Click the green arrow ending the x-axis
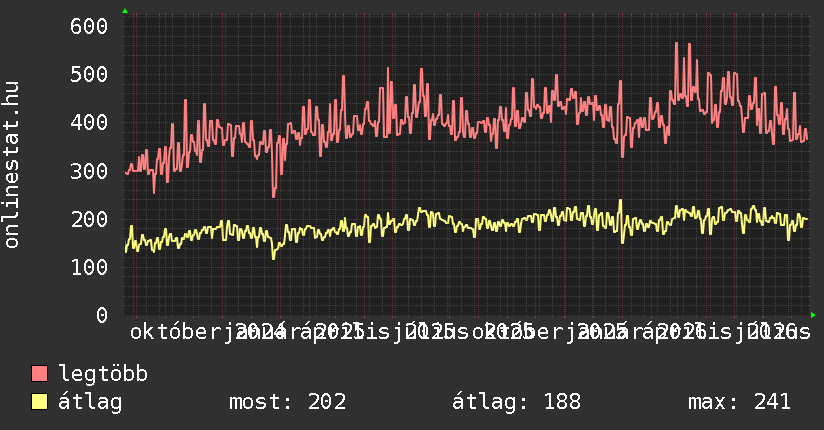This screenshot has width=824, height=430. (813, 315)
